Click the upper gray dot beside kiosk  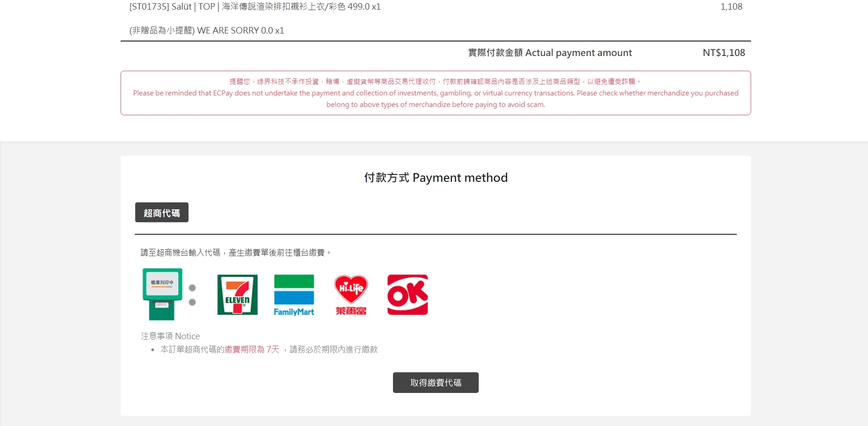(x=192, y=288)
